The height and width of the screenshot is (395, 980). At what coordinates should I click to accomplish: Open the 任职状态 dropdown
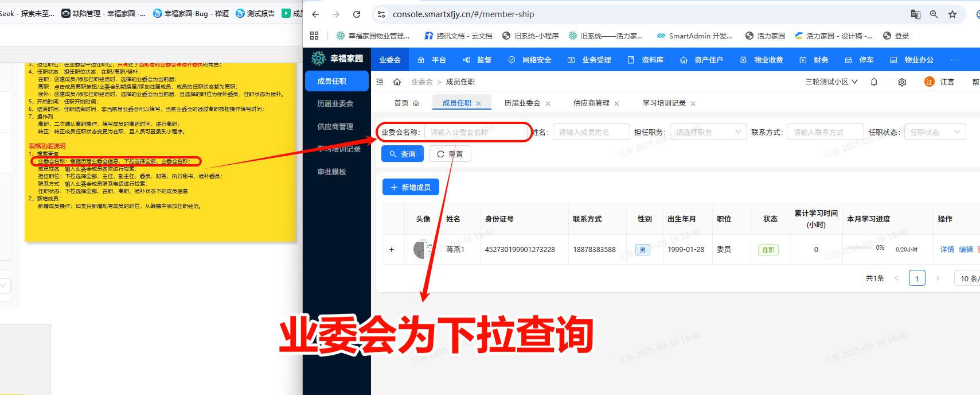click(x=935, y=132)
